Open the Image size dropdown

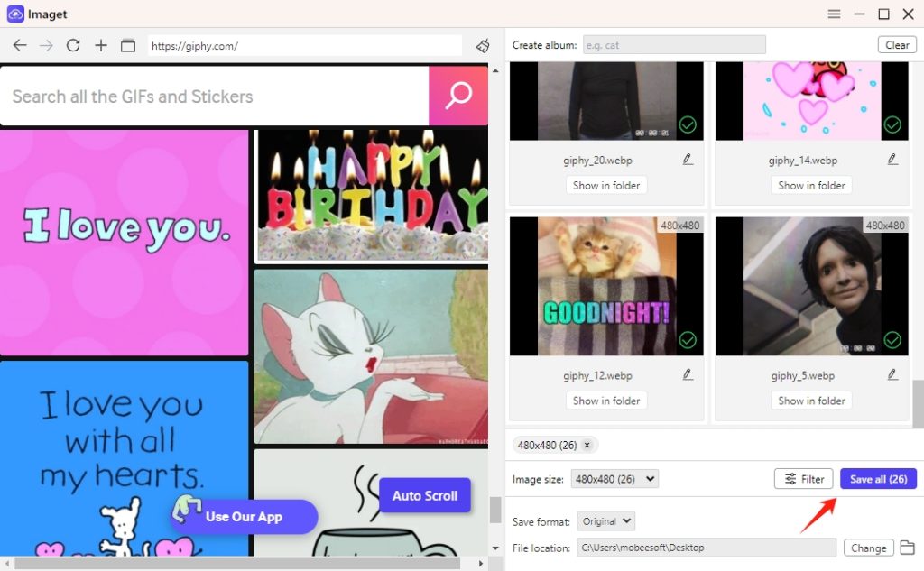coord(614,479)
